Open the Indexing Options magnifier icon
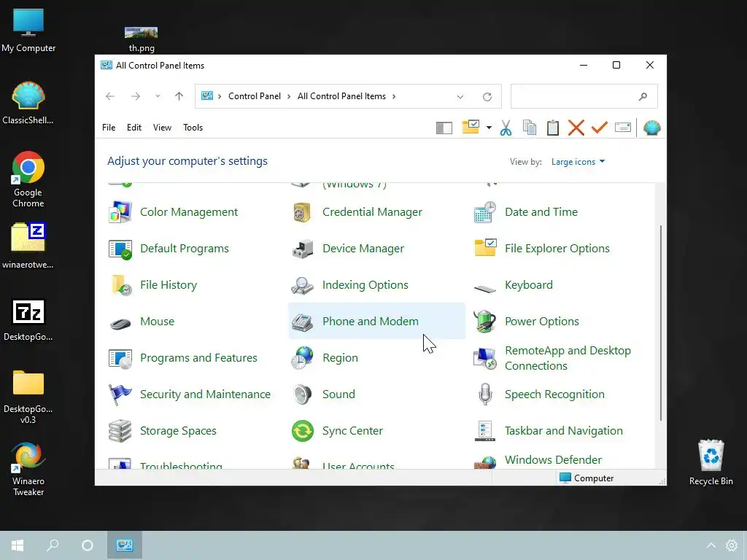 [x=302, y=285]
